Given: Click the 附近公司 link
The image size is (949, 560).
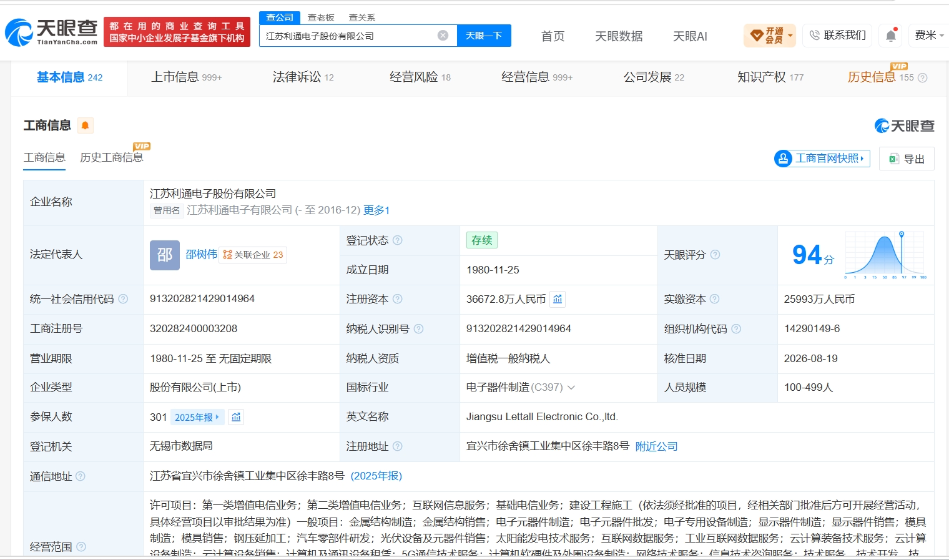Looking at the screenshot, I should (x=656, y=446).
